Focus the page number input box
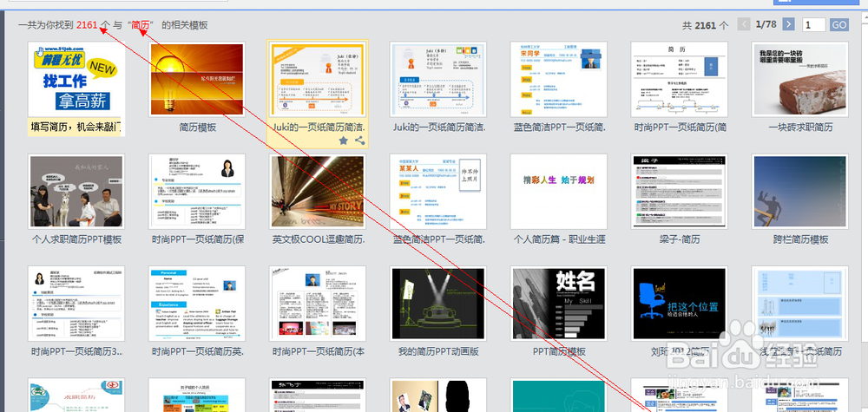The image size is (868, 412). click(814, 25)
